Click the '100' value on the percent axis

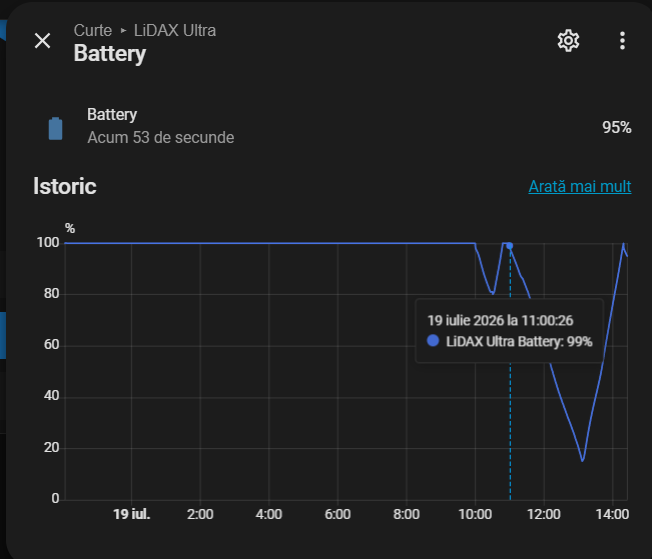48,242
